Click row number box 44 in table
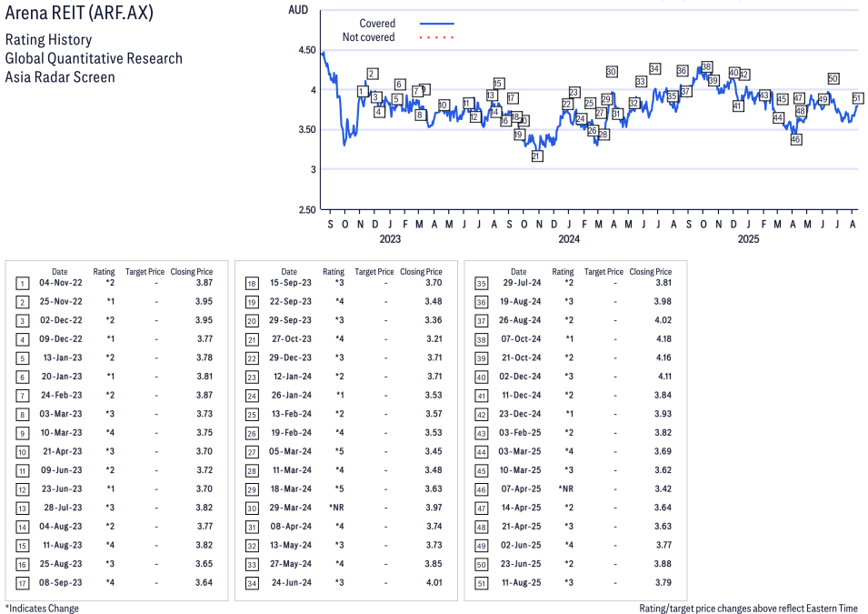The width and height of the screenshot is (868, 614). pos(481,452)
